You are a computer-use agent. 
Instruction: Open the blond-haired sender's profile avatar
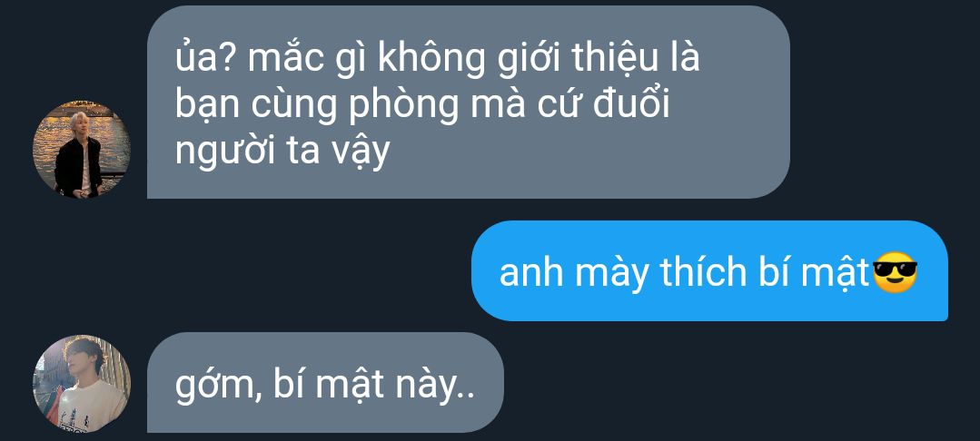point(81,150)
